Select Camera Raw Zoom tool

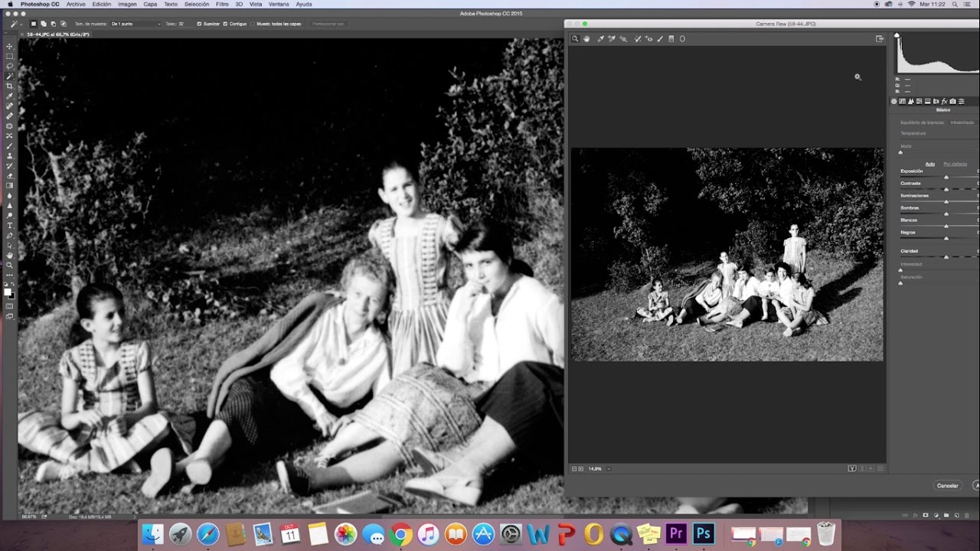point(576,38)
